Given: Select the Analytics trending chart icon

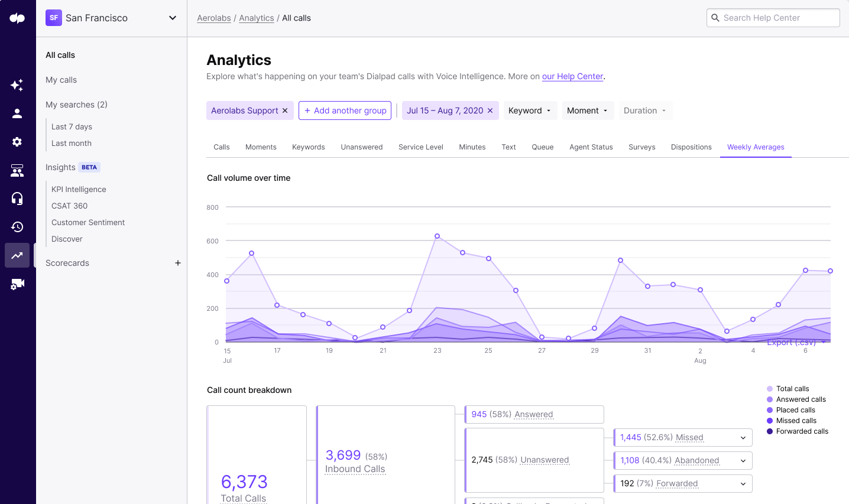Looking at the screenshot, I should coord(17,255).
